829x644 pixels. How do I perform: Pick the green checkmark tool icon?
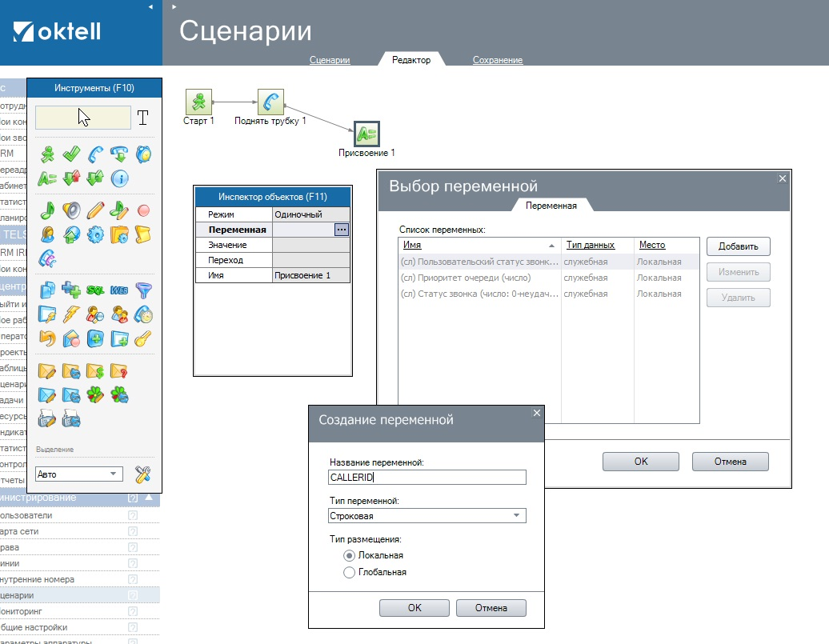tap(72, 154)
